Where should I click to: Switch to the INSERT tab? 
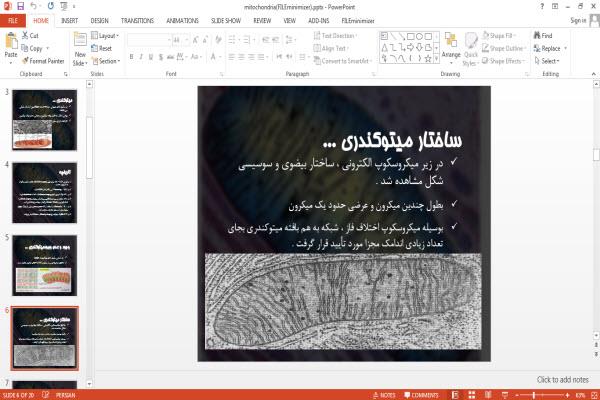click(69, 21)
